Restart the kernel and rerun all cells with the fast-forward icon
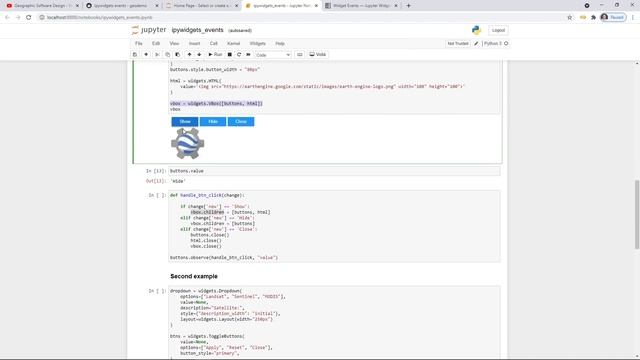This screenshot has width=640, height=360. pos(248,54)
